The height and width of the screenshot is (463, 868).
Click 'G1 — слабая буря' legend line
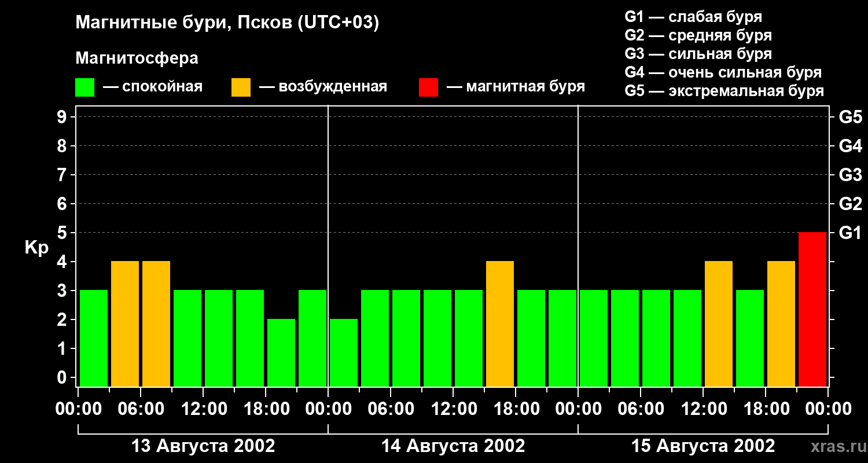[x=693, y=17]
